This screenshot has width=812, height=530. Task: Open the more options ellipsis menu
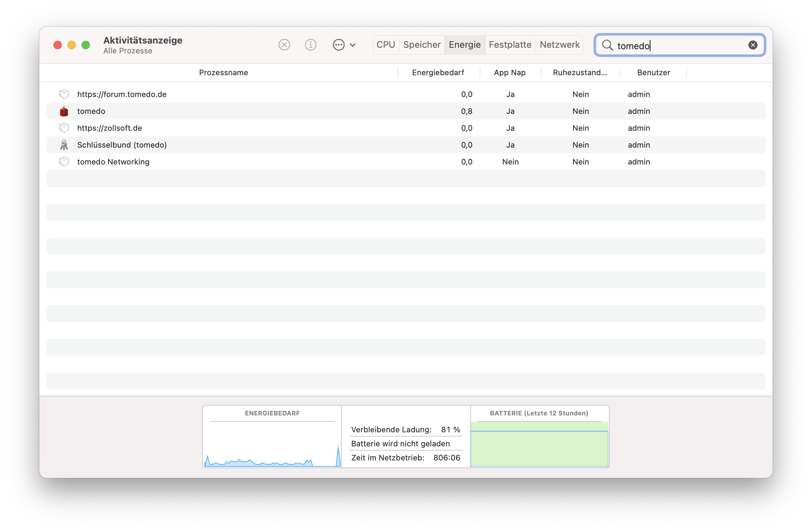pyautogui.click(x=339, y=45)
